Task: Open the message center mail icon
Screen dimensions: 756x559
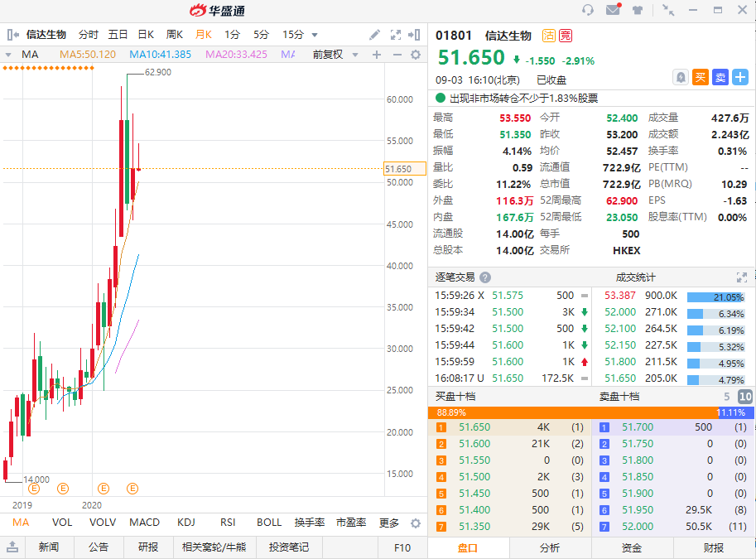Action: (x=613, y=8)
